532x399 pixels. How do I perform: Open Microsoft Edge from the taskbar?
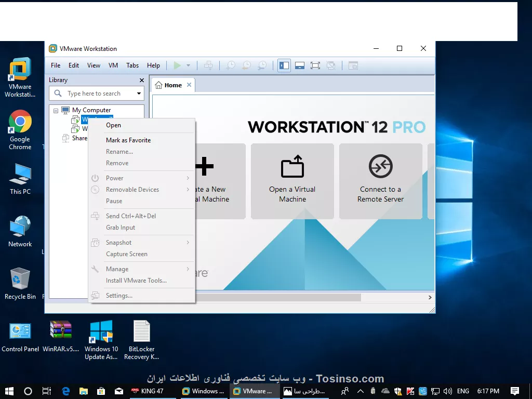click(65, 391)
